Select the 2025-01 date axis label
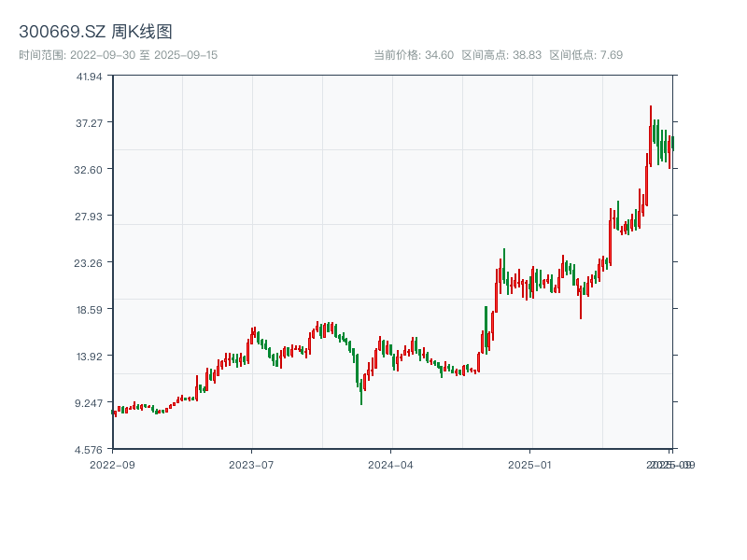 tap(531, 464)
